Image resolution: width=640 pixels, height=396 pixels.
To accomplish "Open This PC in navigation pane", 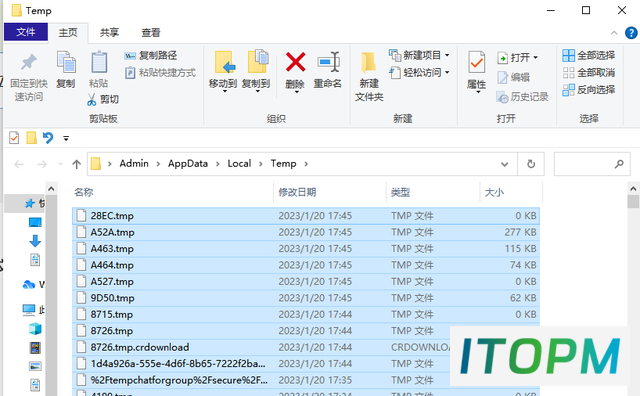I will 29,310.
